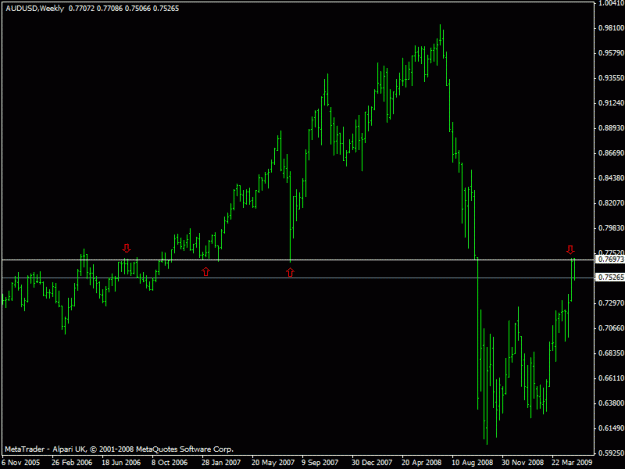Select the open value 0.77072 in header
The height and width of the screenshot is (469, 625).
click(81, 8)
